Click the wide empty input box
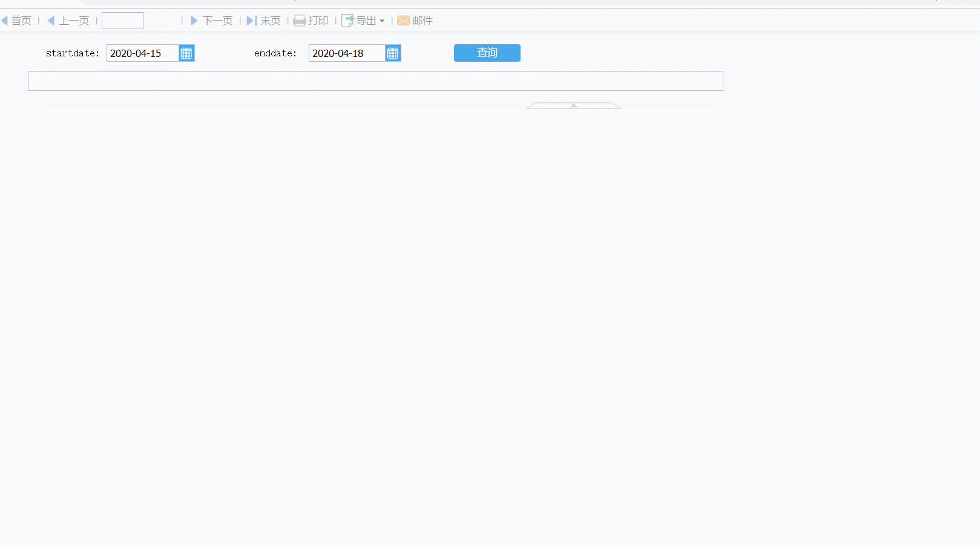980x547 pixels. point(375,81)
